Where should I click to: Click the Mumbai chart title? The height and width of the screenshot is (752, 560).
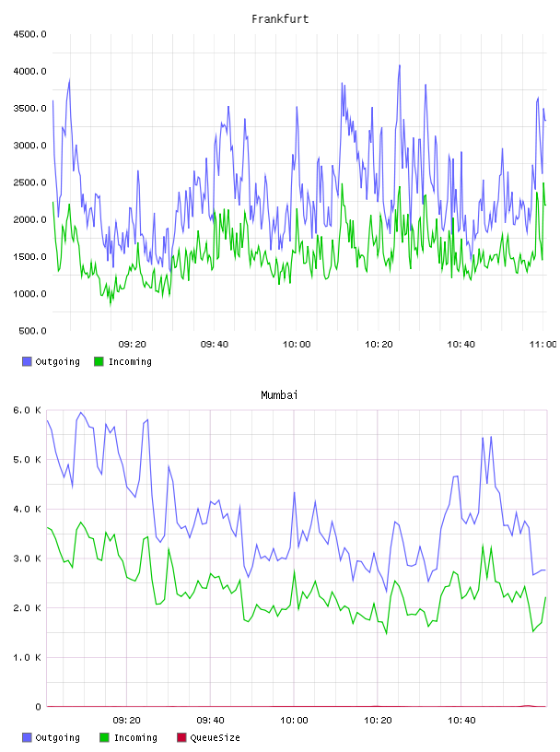click(x=279, y=395)
